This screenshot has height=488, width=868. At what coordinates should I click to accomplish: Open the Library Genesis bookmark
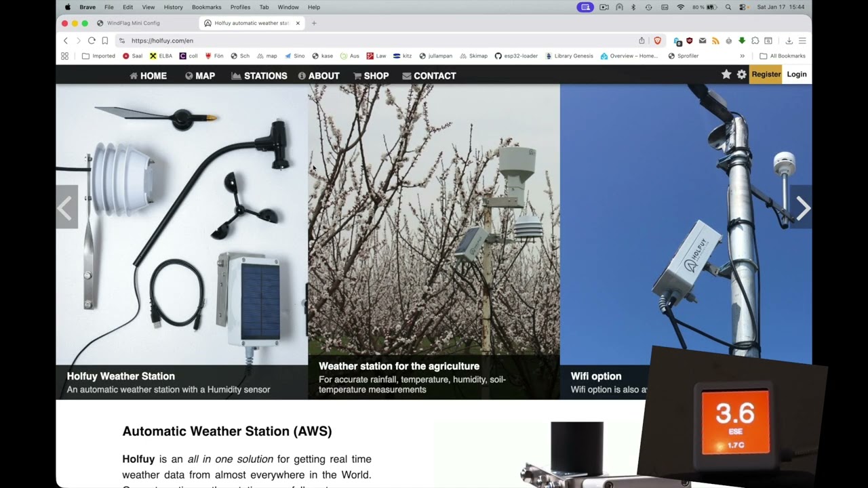point(569,56)
